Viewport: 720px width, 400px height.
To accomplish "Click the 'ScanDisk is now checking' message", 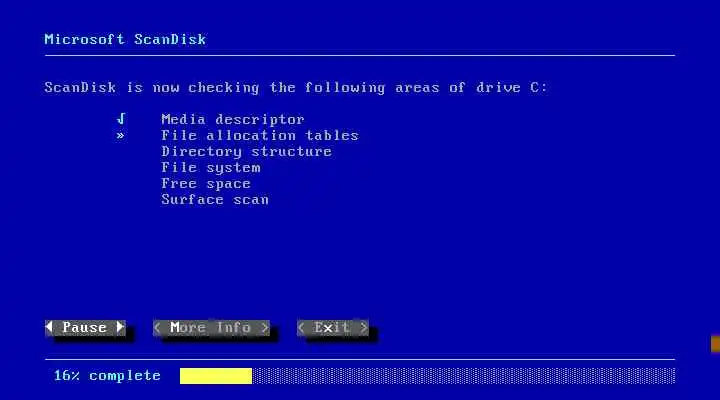I will [296, 88].
